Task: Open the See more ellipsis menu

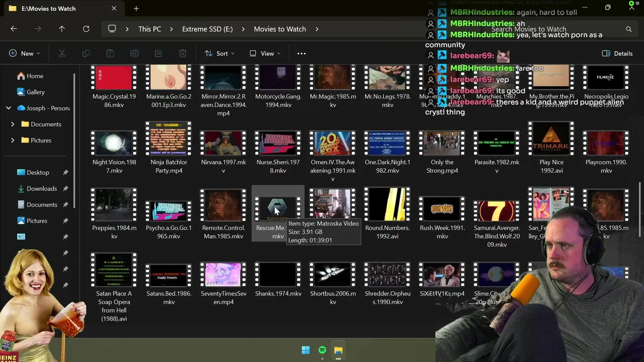Action: pyautogui.click(x=301, y=53)
